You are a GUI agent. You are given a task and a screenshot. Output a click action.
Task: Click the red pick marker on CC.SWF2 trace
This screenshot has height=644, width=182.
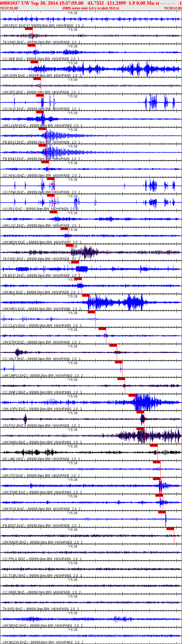[x=121, y=379]
